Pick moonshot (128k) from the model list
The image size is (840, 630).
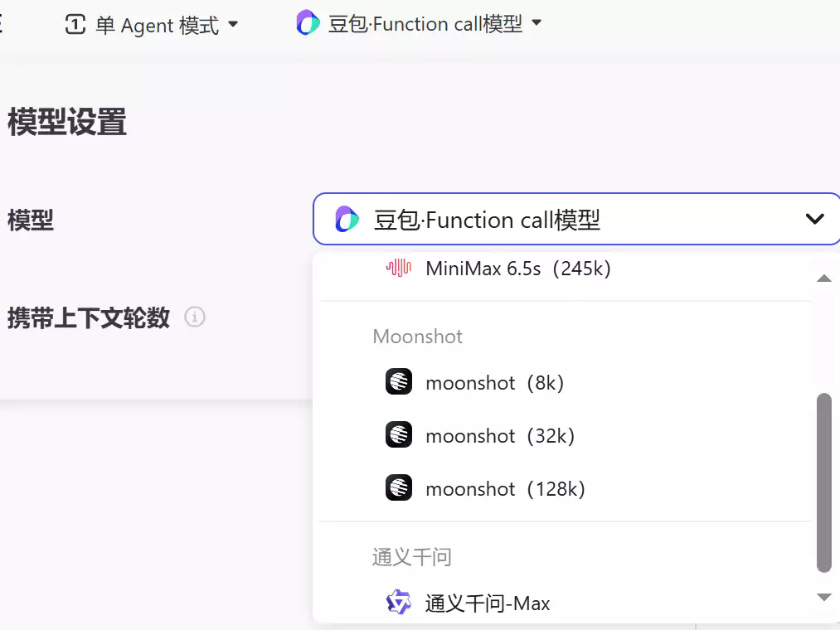pyautogui.click(x=505, y=488)
